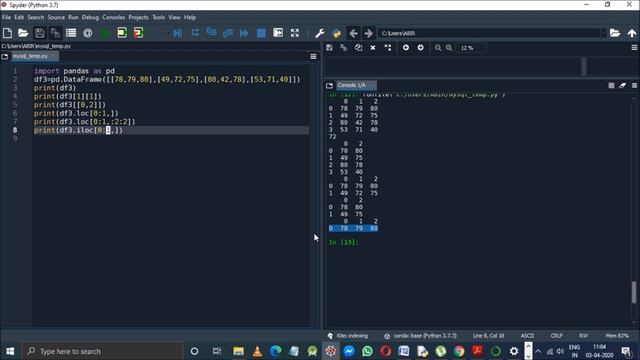
Task: Interrupt kernel stop square in console
Action: tap(611, 85)
